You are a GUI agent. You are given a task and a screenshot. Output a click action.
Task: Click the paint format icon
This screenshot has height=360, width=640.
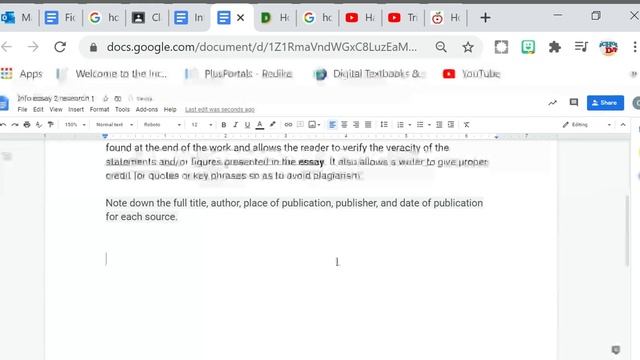[51, 124]
